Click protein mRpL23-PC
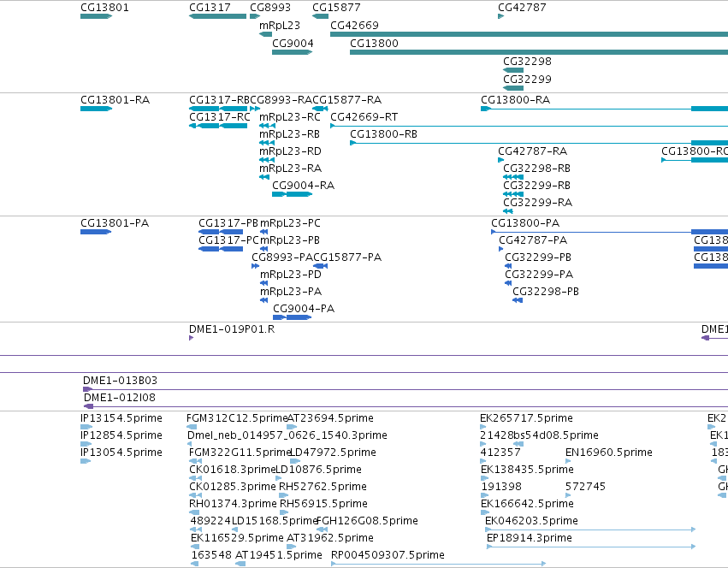 tap(290, 223)
